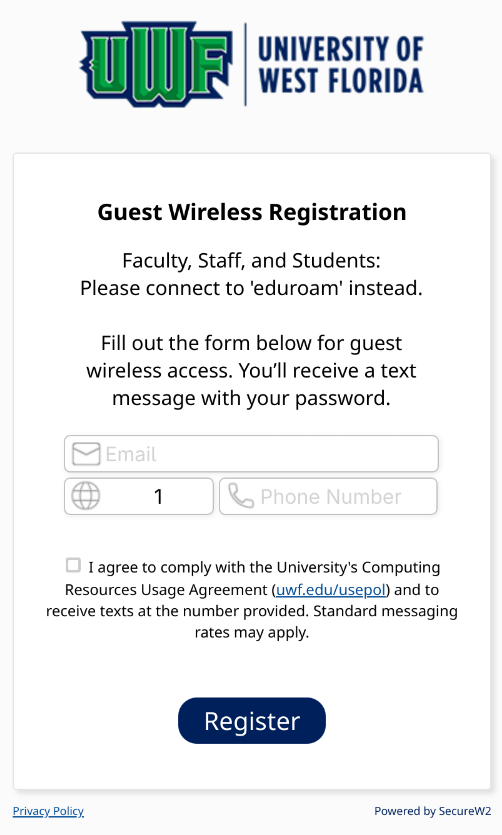Click the envelope icon in Email field
Image resolution: width=502 pixels, height=835 pixels.
point(86,454)
